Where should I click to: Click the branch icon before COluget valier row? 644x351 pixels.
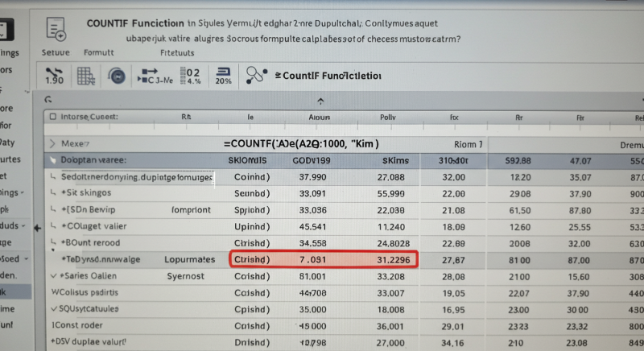pos(52,225)
